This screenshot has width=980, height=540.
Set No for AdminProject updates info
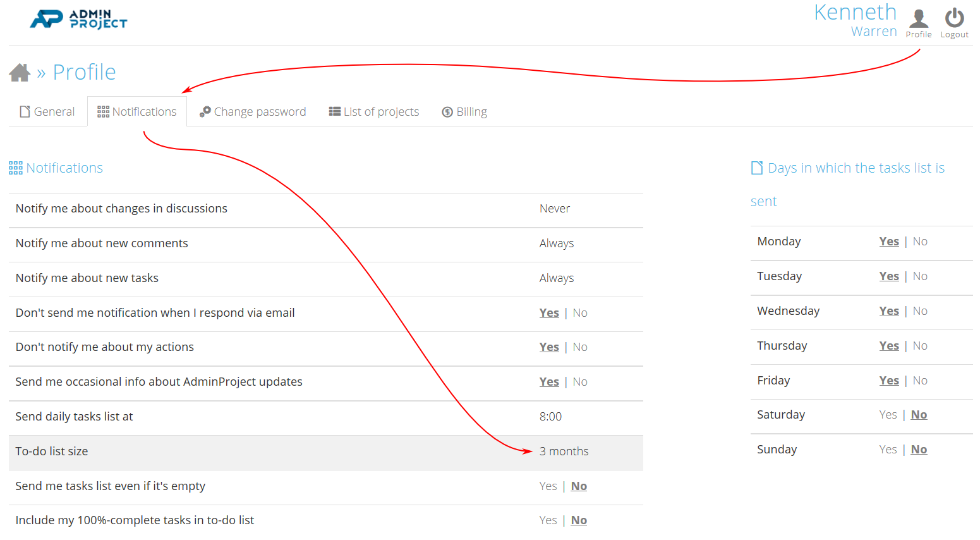[x=580, y=382]
